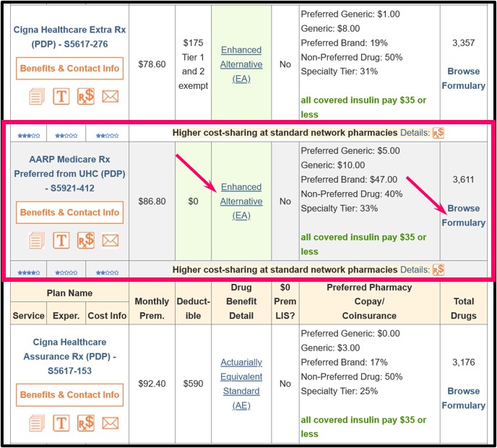497x448 pixels.
Task: Click Benefits & Contact Info for AARP Medicare Rx
Action: (x=70, y=212)
